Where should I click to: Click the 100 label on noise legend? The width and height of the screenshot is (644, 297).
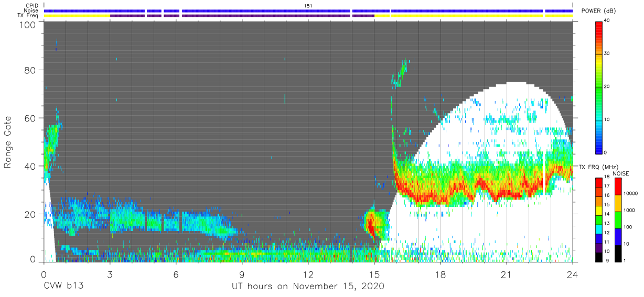point(629,227)
